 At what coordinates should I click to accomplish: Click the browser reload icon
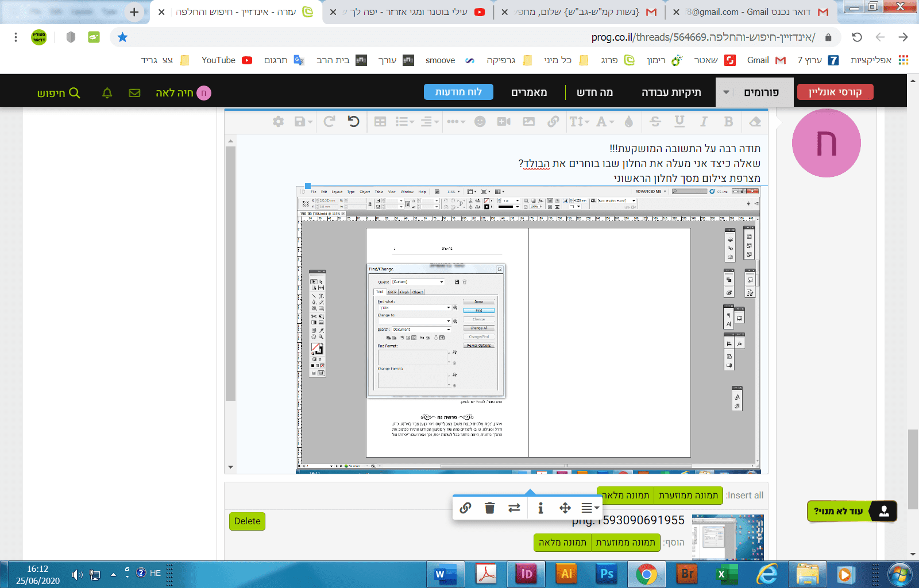(x=857, y=37)
